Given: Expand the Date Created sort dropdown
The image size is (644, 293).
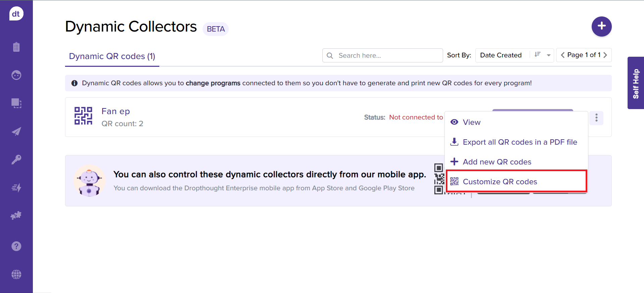Looking at the screenshot, I should point(548,55).
